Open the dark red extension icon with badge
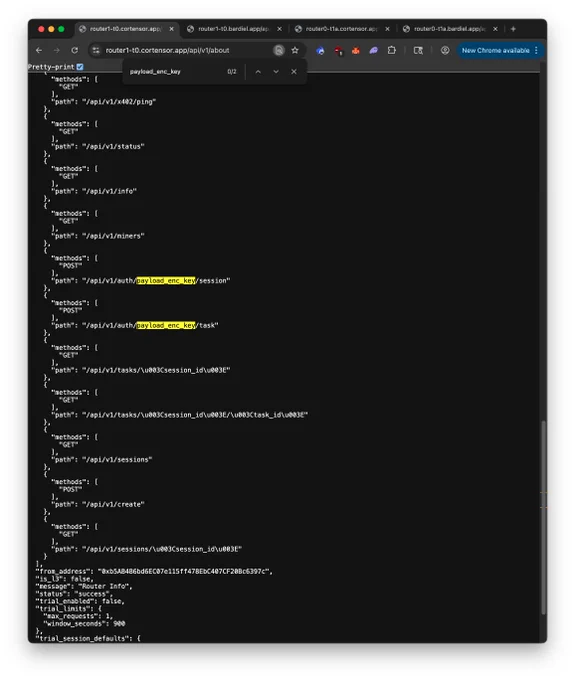This screenshot has height=680, width=575. pos(339,51)
